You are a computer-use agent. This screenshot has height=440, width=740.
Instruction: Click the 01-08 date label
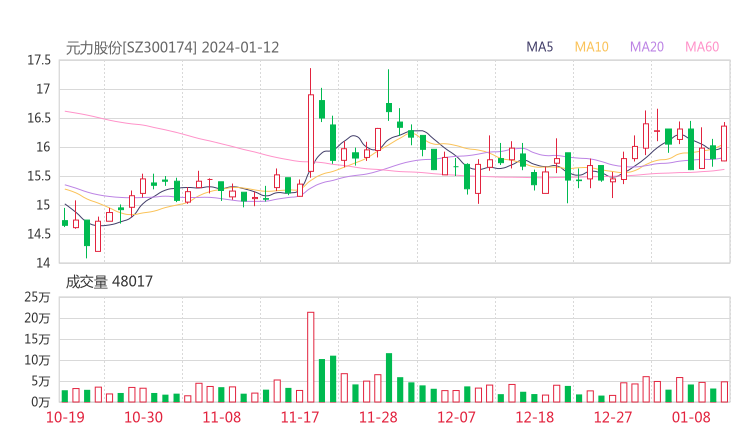click(x=691, y=417)
